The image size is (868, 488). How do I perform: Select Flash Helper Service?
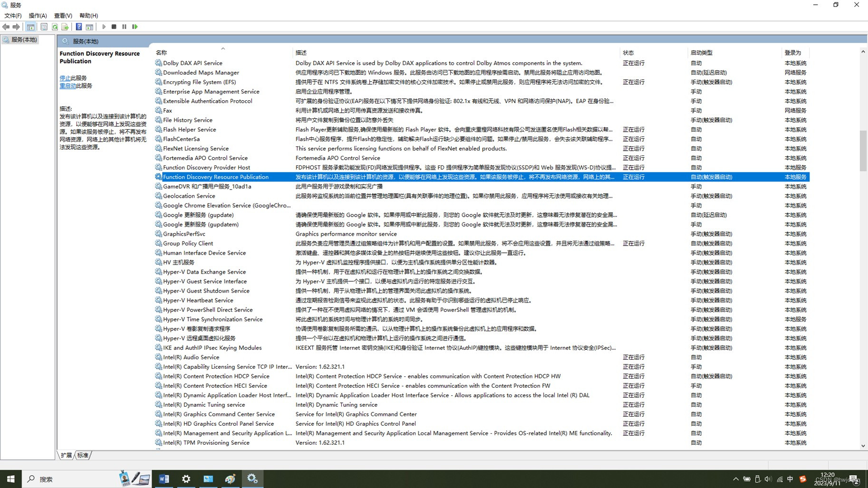481,129
